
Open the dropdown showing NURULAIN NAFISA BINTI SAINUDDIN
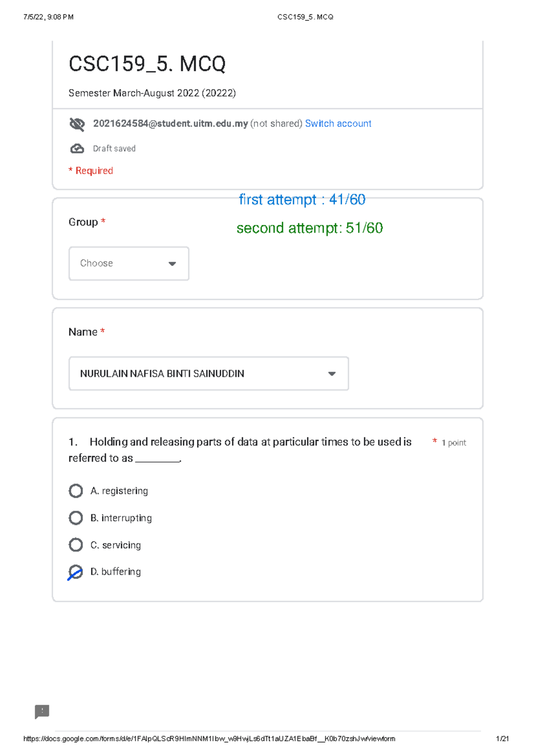[x=208, y=374]
